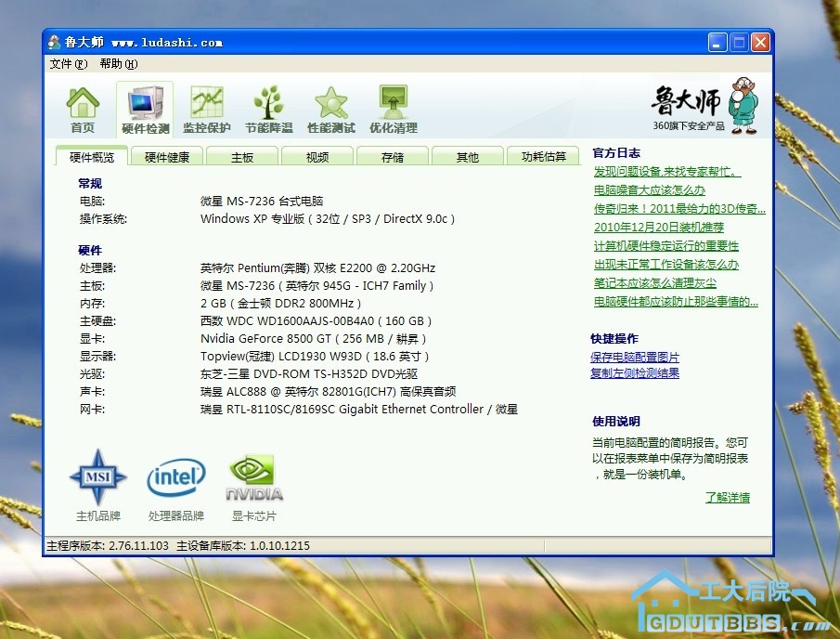Open the 性能测试 star icon
The image size is (840, 639).
click(331, 110)
